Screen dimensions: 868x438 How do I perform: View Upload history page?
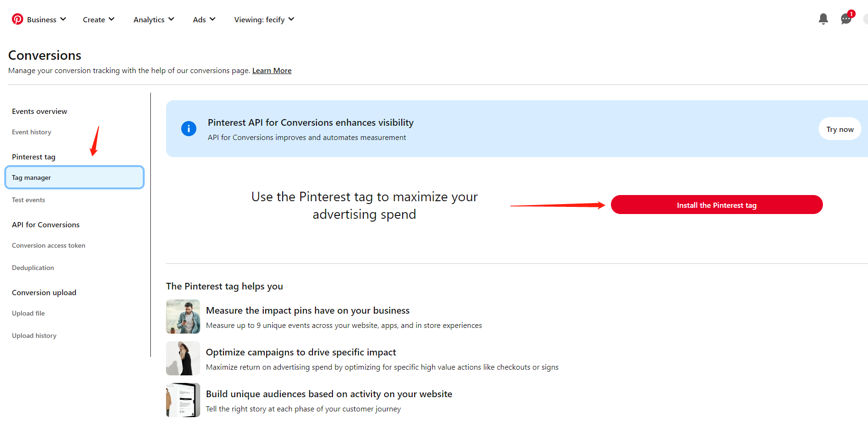point(34,336)
